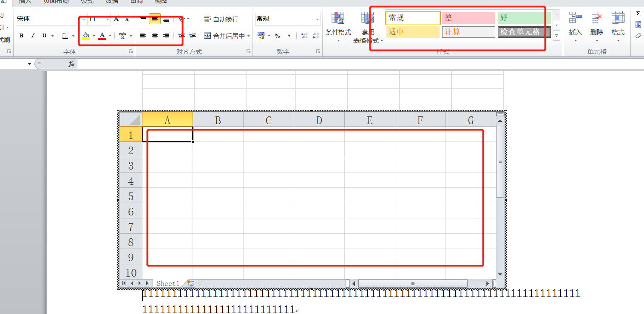644x314 pixels.
Task: Select column header D
Action: pyautogui.click(x=319, y=120)
